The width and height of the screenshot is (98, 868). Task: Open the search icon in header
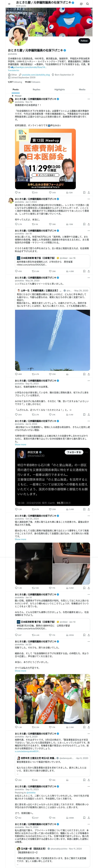(x=88, y=4)
